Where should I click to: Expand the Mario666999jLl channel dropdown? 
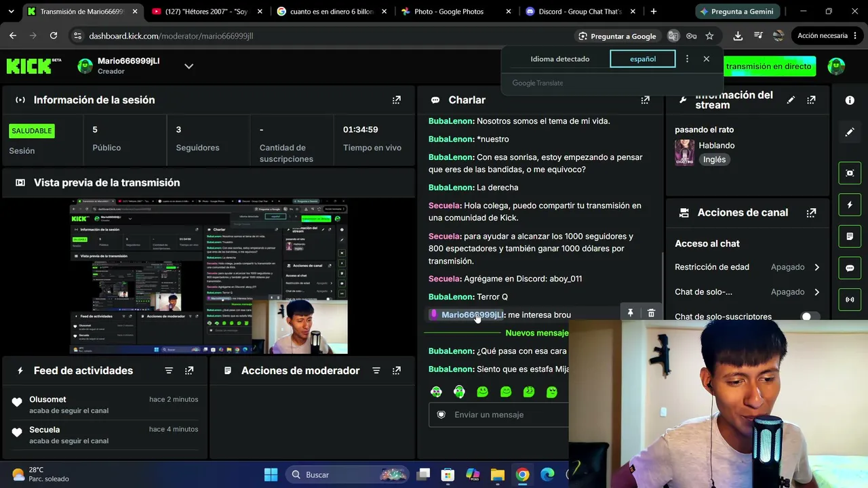pos(189,66)
